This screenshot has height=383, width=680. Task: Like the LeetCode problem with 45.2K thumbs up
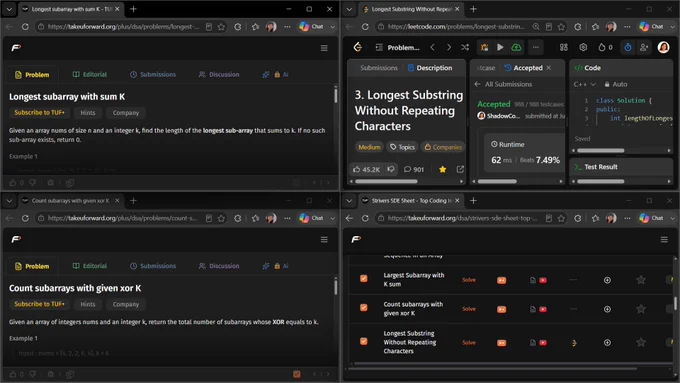click(x=366, y=169)
